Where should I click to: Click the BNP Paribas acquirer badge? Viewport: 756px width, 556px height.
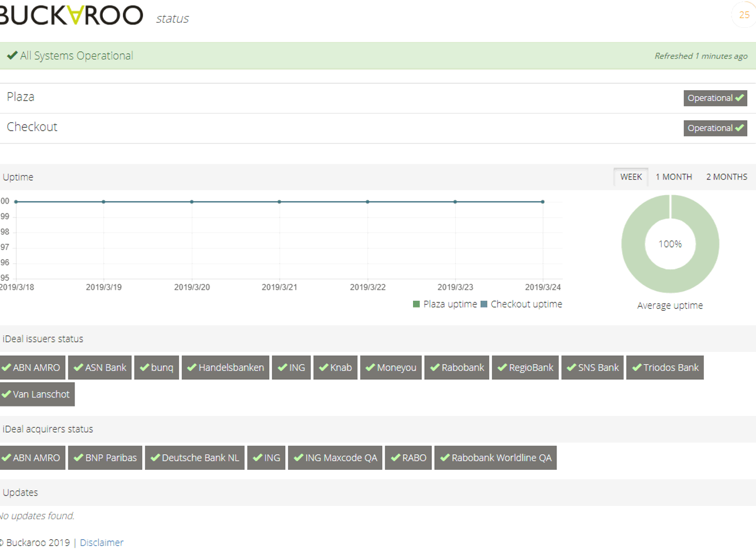[x=105, y=458]
